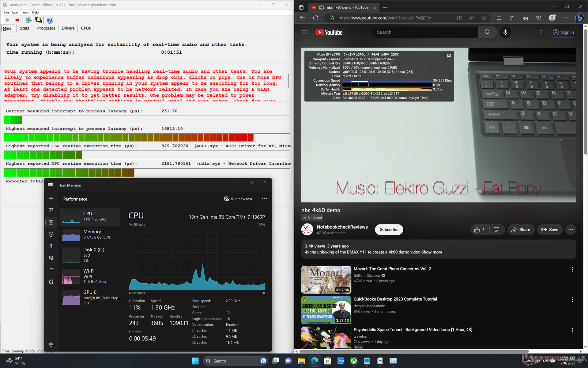Expand description with Show more
The image size is (588, 368).
(x=432, y=252)
